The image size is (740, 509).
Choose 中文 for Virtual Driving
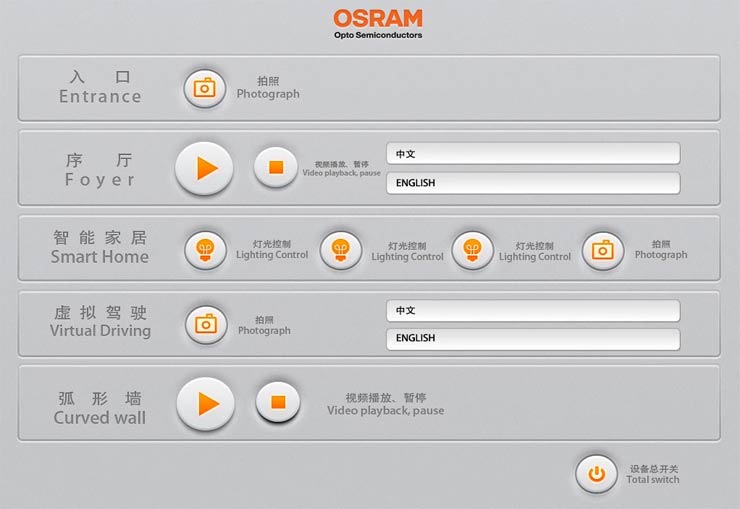[532, 311]
